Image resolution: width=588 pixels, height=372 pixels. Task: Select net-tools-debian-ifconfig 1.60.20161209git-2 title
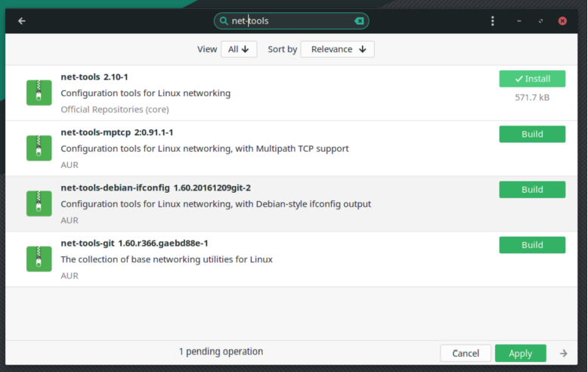coord(156,188)
